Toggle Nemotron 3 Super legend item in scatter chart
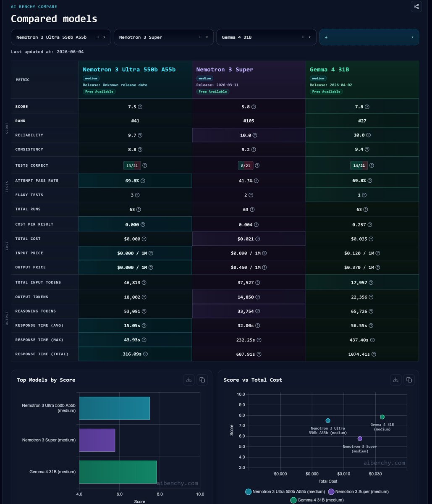The height and width of the screenshot is (504, 432). point(358,491)
